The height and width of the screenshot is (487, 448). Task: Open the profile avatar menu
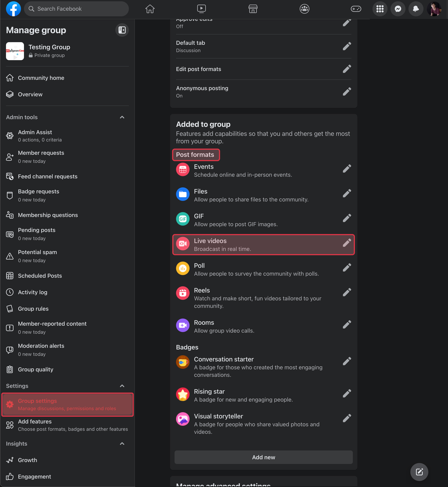point(434,9)
